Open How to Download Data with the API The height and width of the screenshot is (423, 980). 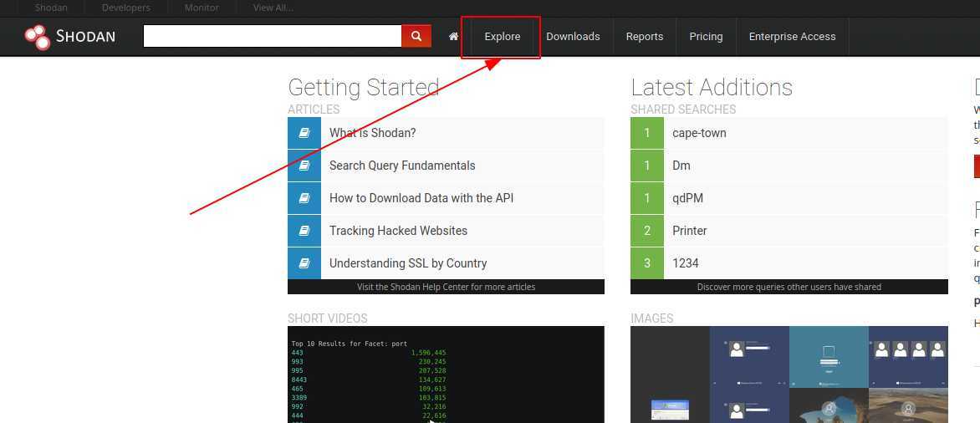[x=421, y=198]
